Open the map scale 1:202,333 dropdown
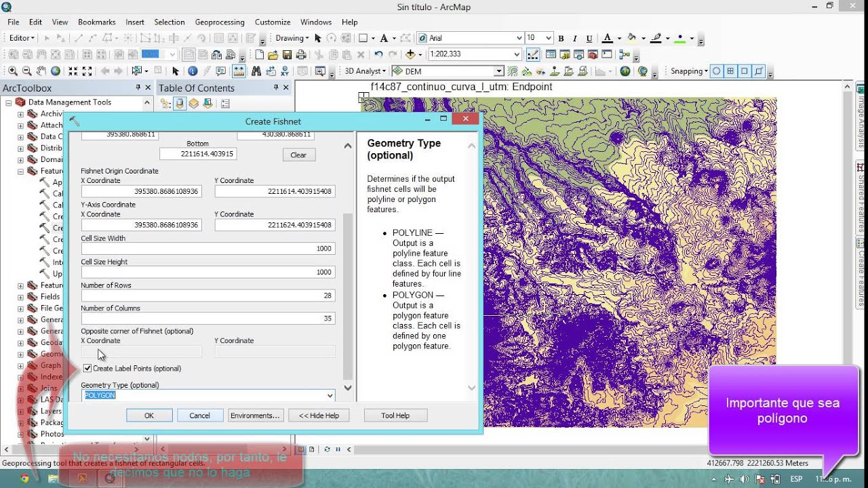Screen dimensions: 868x488 [x=517, y=54]
